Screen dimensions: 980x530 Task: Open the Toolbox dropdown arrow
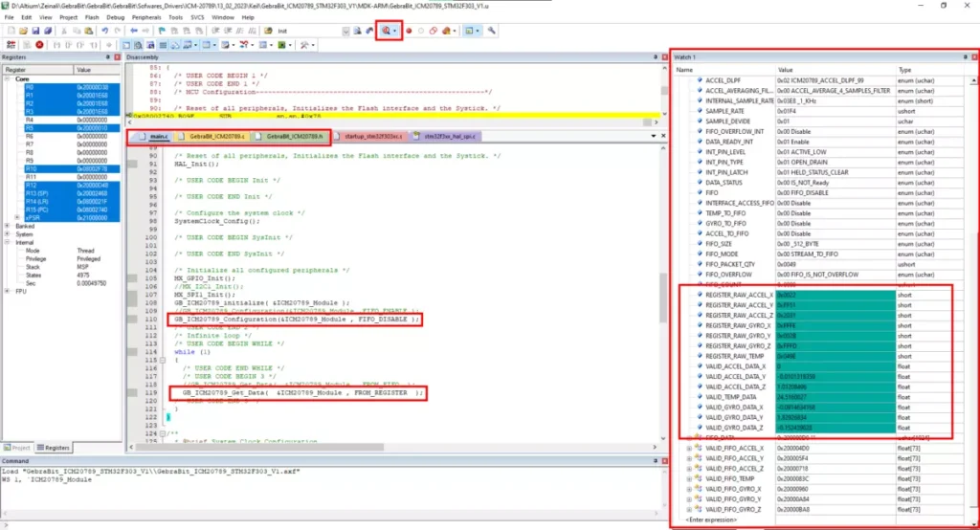click(x=313, y=45)
